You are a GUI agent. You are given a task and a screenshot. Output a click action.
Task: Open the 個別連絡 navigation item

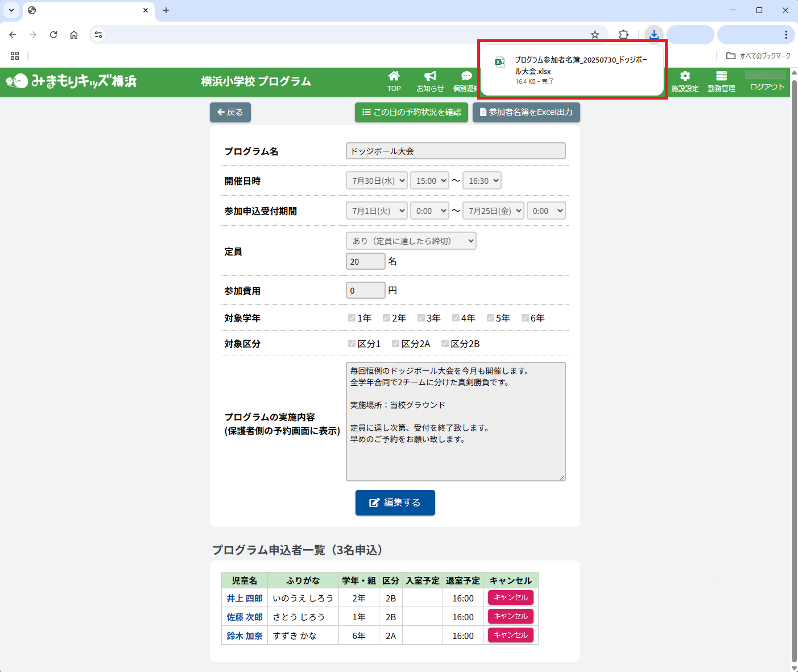point(465,81)
